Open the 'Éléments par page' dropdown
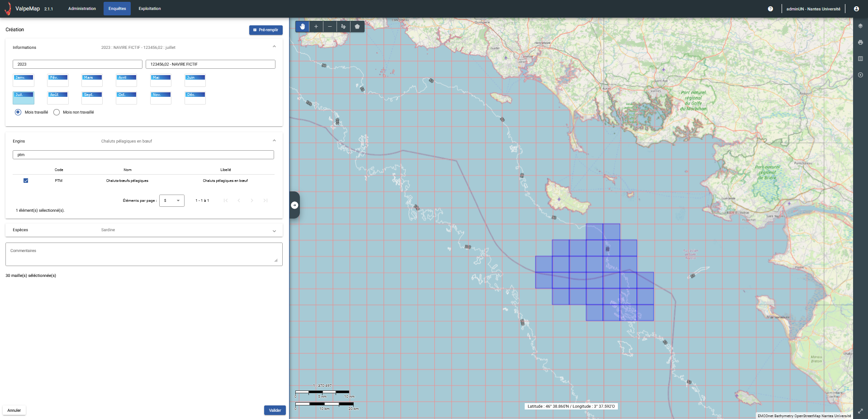Image resolution: width=868 pixels, height=419 pixels. (x=172, y=200)
